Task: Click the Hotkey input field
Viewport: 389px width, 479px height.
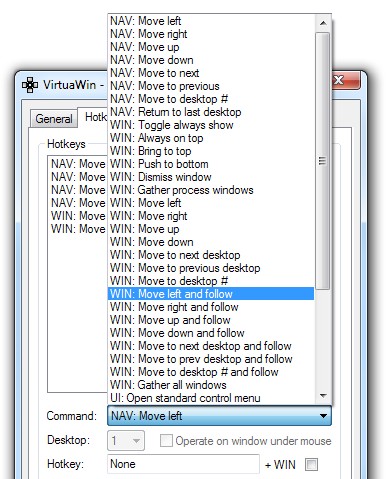Action: pos(183,464)
